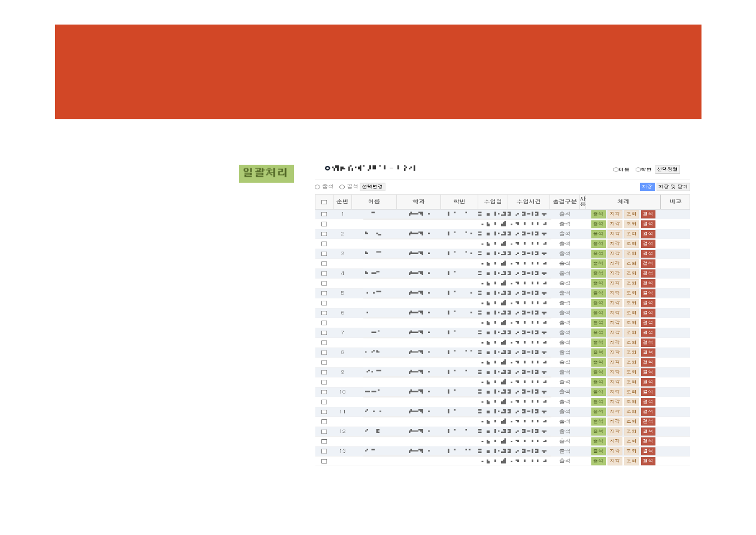
Task: Click the 이름 column header
Action: (x=374, y=202)
